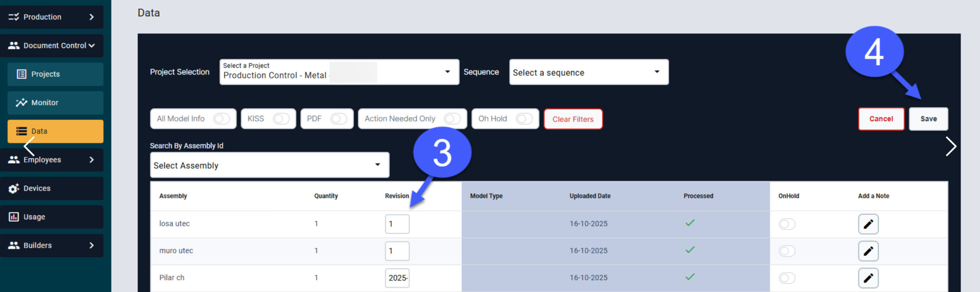Enable the KISS filter toggle
Image resolution: width=980 pixels, height=292 pixels.
[281, 119]
